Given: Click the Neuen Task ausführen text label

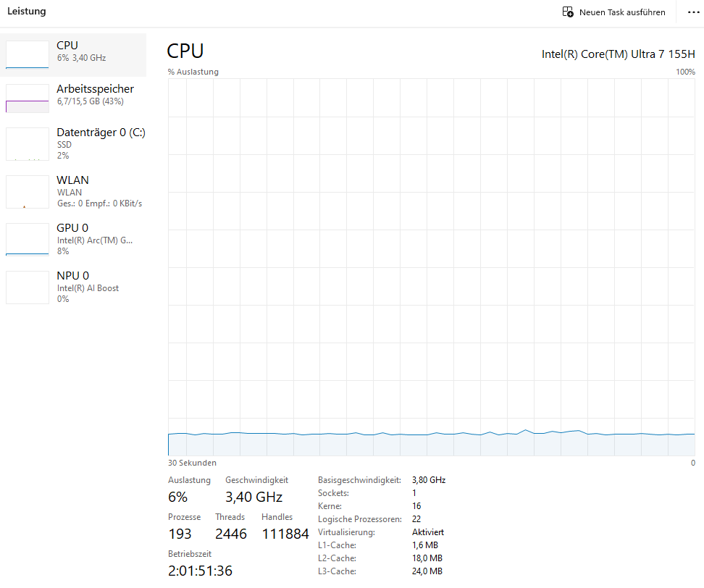Looking at the screenshot, I should click(x=621, y=12).
